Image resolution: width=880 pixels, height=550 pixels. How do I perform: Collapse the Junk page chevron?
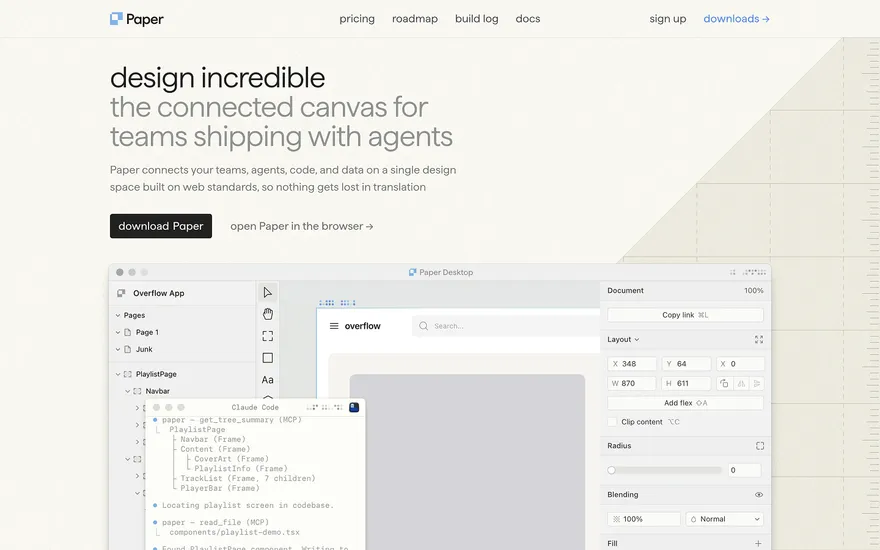118,349
